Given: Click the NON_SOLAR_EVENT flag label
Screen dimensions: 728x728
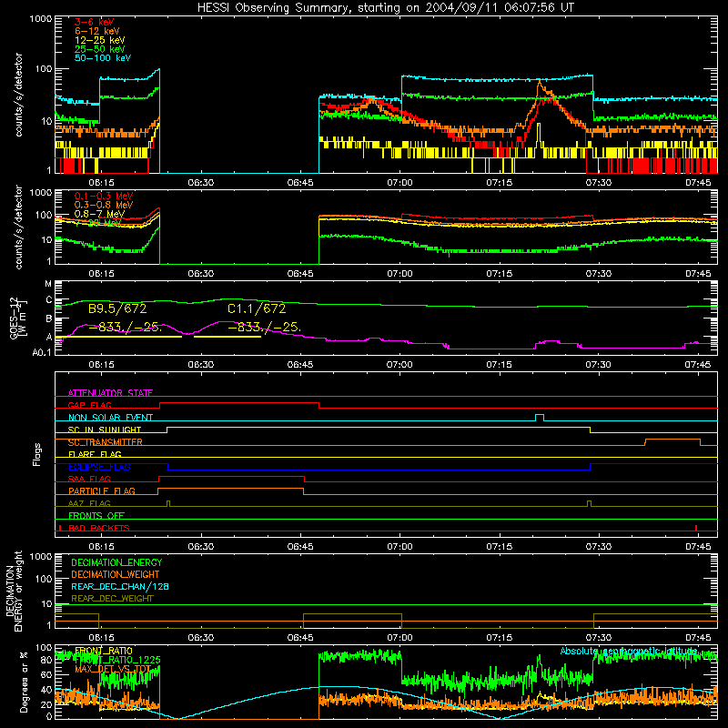Looking at the screenshot, I should click(x=110, y=418).
